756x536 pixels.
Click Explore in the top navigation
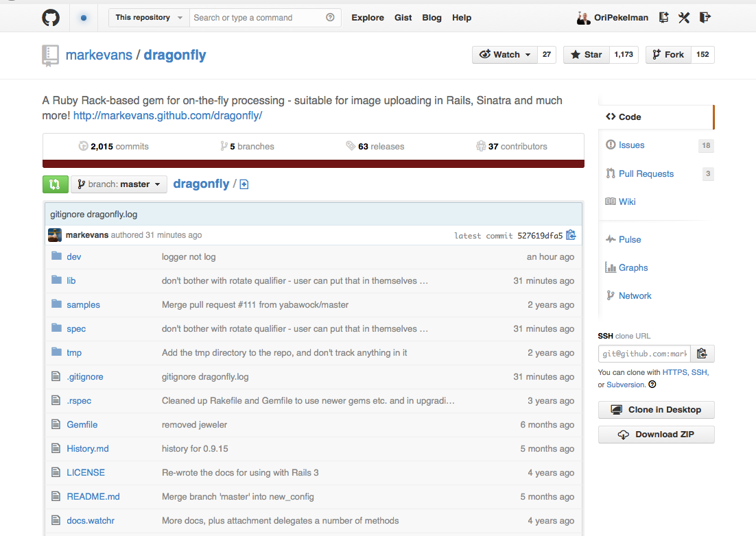(x=368, y=18)
